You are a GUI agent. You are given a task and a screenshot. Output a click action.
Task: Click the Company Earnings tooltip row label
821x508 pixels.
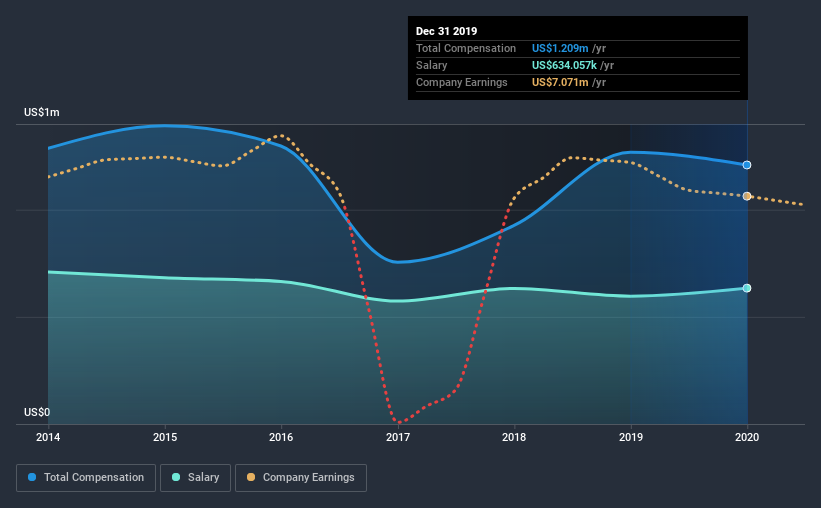[x=462, y=82]
